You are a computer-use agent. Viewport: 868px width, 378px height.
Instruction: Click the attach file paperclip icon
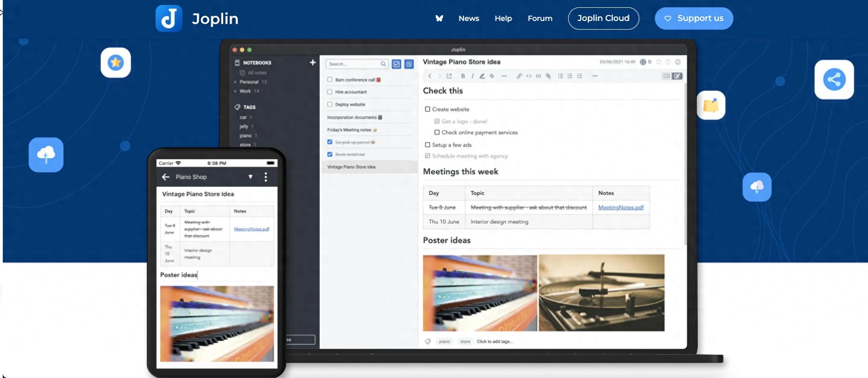click(x=548, y=76)
